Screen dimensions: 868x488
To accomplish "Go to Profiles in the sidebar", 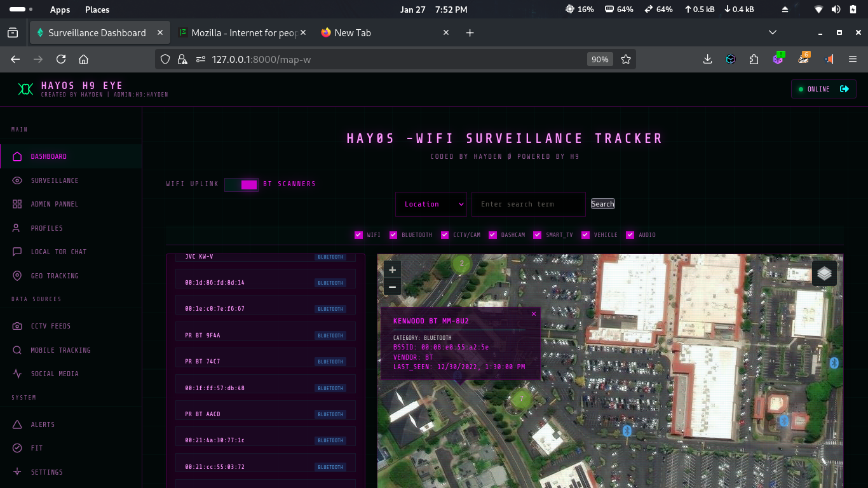I will click(x=71, y=228).
